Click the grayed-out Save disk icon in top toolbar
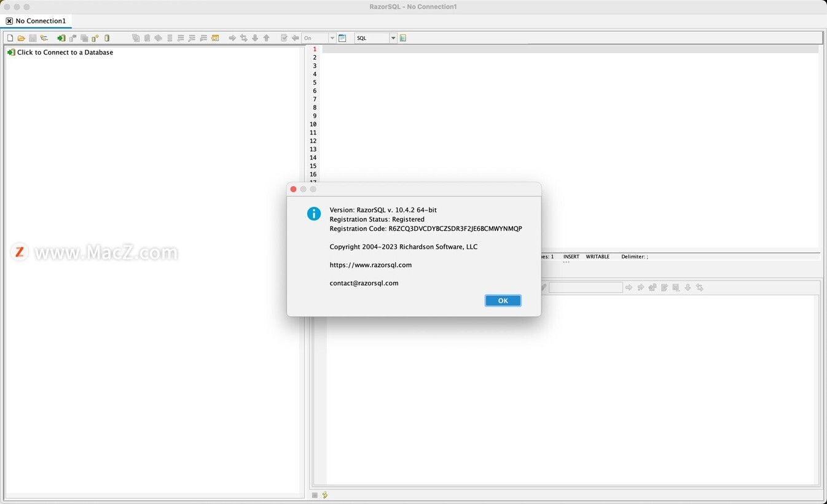Image resolution: width=827 pixels, height=504 pixels. pyautogui.click(x=33, y=38)
